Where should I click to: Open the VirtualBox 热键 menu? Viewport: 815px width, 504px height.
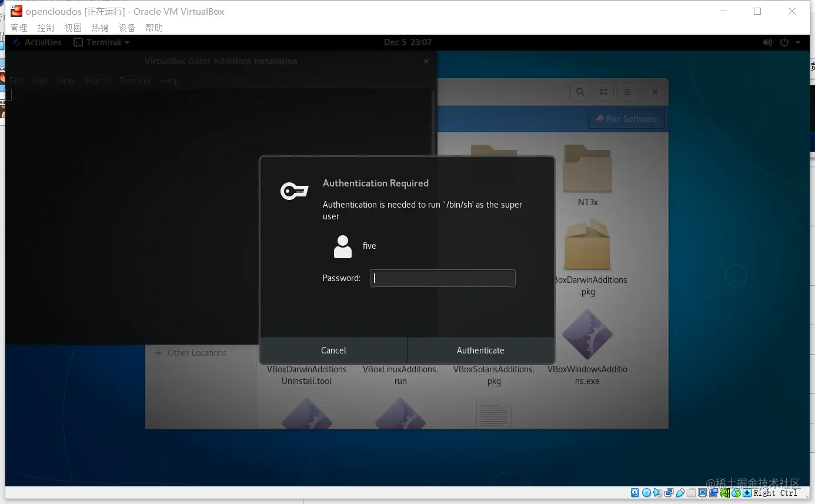(100, 28)
